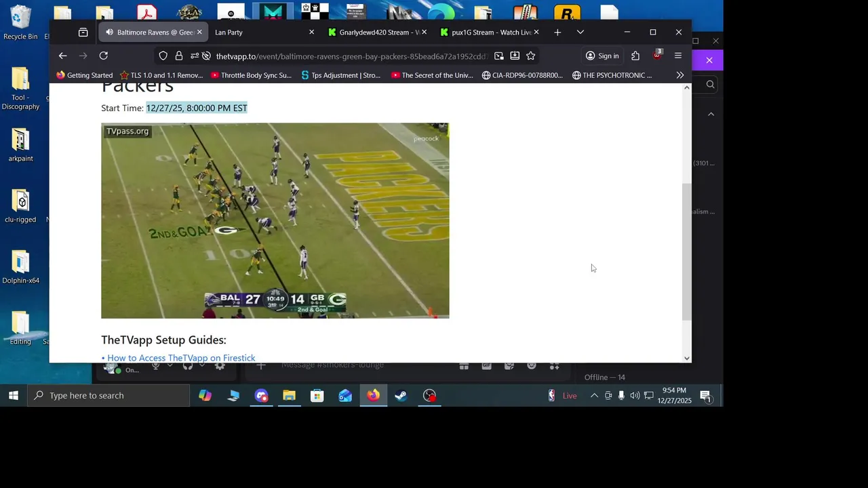Screen dimensions: 868x488
Task: Open Firefox View from the tab bar
Action: [x=83, y=33]
